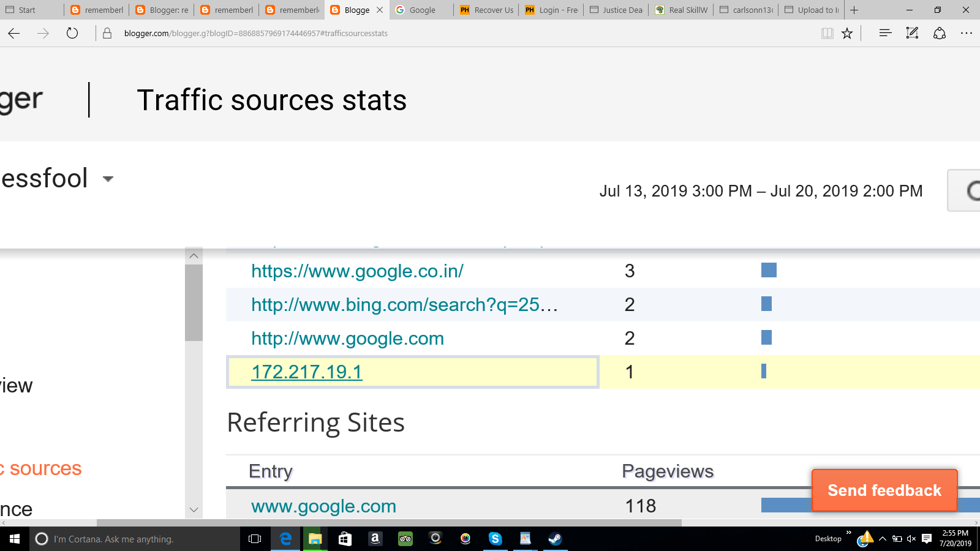Open the Make a Web Note tool
The height and width of the screenshot is (551, 980).
click(x=912, y=34)
